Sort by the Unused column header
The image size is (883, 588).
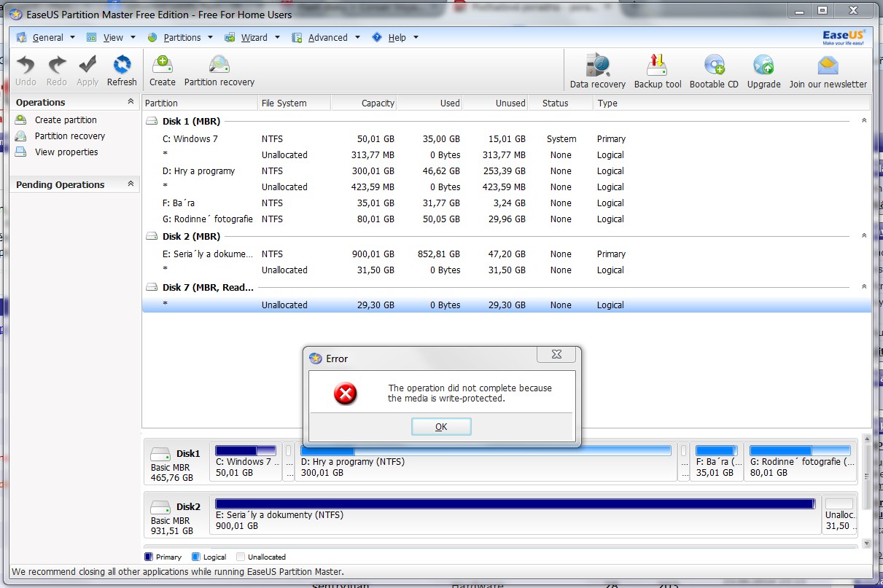click(x=494, y=103)
